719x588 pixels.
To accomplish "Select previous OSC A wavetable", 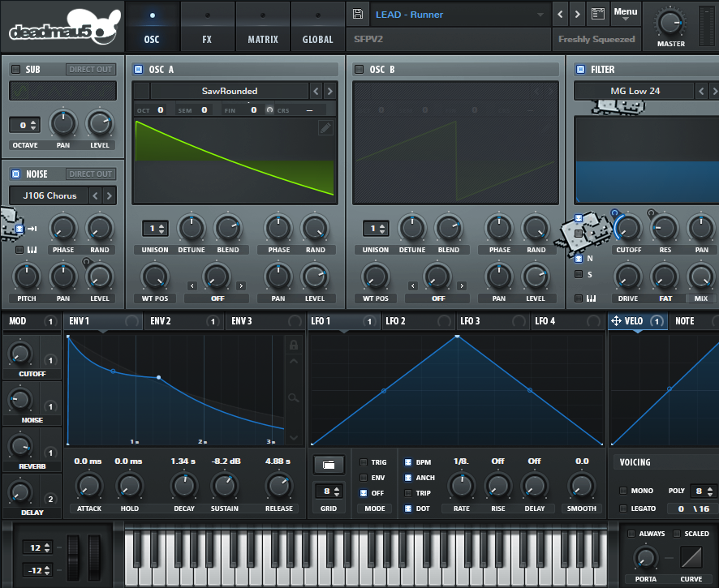I will (x=316, y=91).
